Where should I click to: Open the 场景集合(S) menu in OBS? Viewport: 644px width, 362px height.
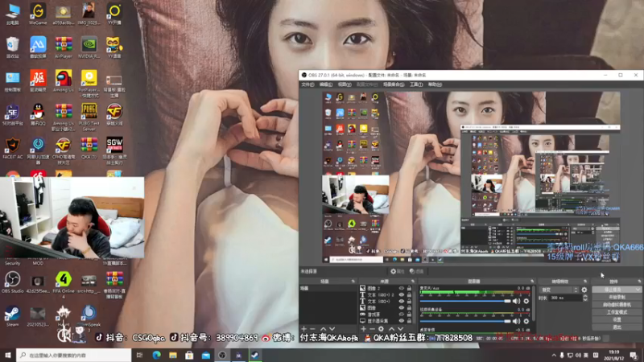coord(394,84)
